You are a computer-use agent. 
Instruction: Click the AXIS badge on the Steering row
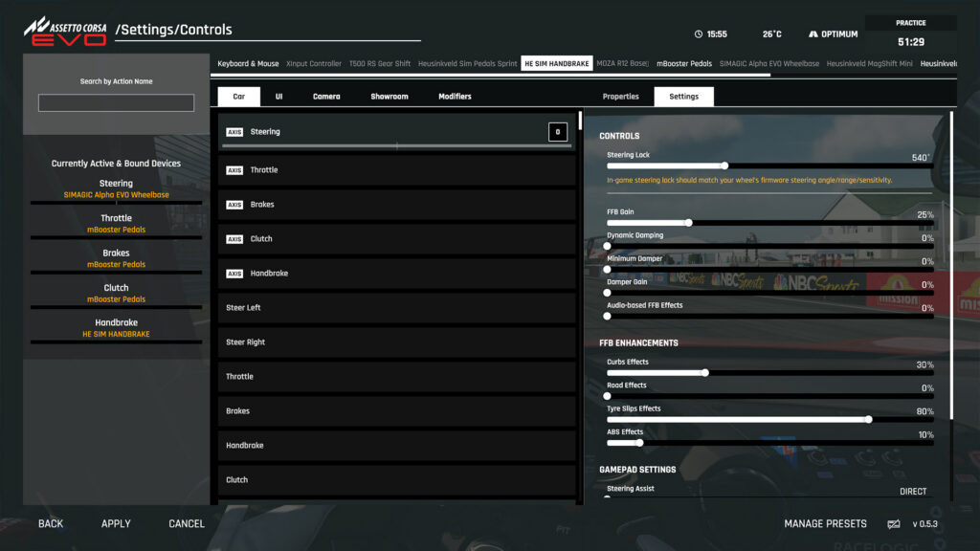(234, 132)
